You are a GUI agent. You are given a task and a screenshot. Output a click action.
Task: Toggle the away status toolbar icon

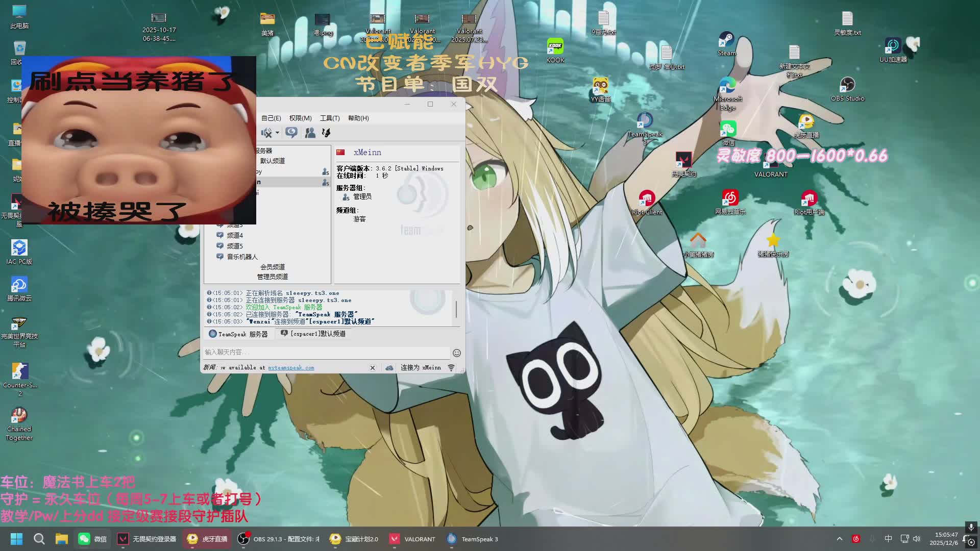point(291,133)
